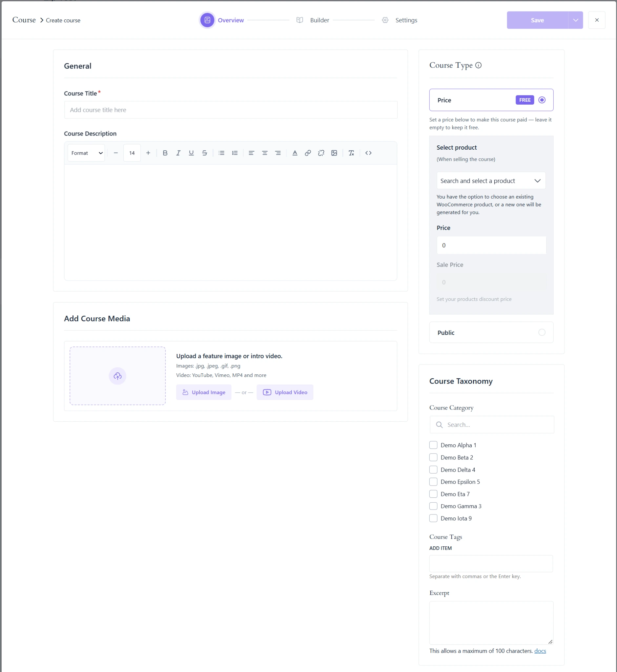
Task: Open the docs link below Excerpt
Action: [x=540, y=651]
